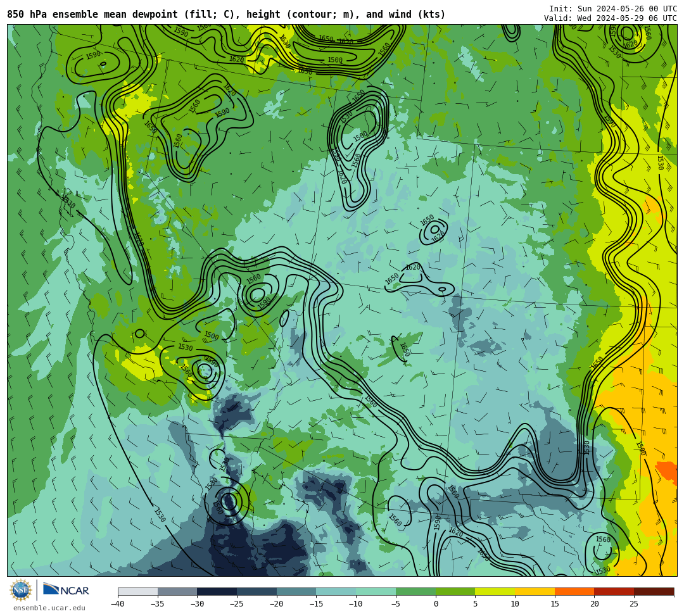Pick the -25 to -20 dark blue swatch
The width and height of the screenshot is (684, 616).
[x=257, y=591]
